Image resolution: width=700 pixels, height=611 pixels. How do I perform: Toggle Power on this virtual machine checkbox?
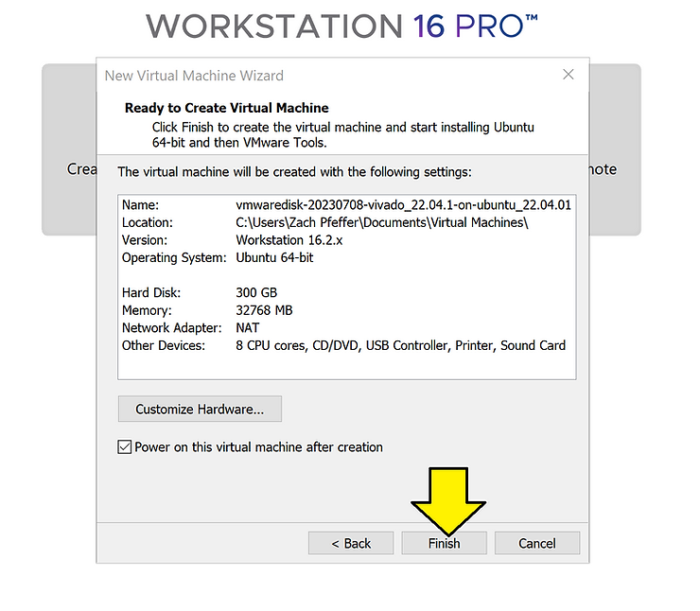click(125, 447)
